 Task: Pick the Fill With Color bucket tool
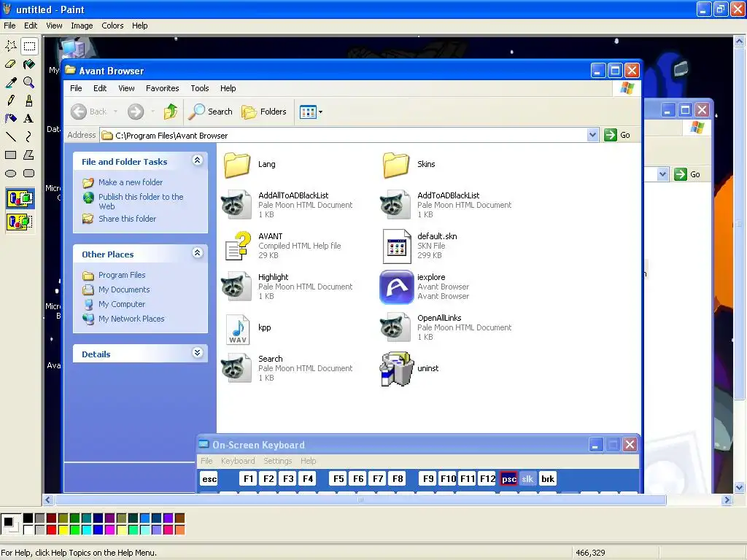[x=29, y=64]
